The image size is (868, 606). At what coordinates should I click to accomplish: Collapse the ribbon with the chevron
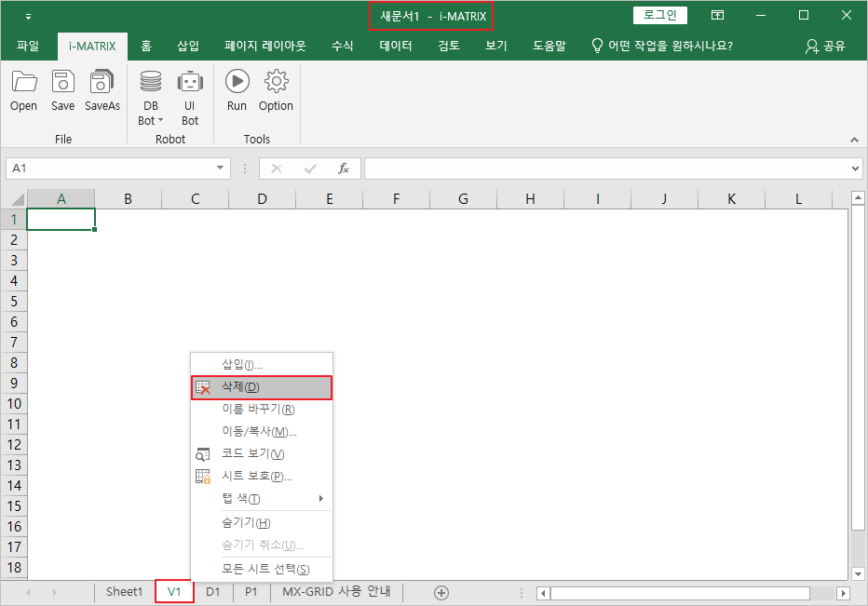coord(854,140)
